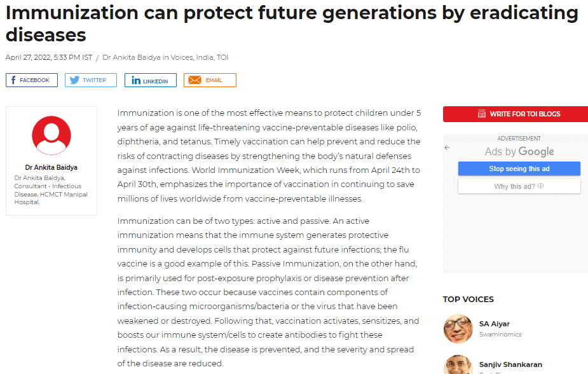This screenshot has height=374, width=588.
Task: Open the Sanjiv Shankaran top voice link
Action: (x=510, y=364)
